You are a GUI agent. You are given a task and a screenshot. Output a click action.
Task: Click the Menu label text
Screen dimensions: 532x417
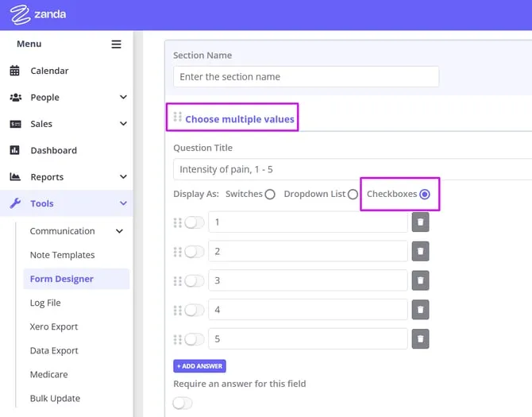(29, 44)
